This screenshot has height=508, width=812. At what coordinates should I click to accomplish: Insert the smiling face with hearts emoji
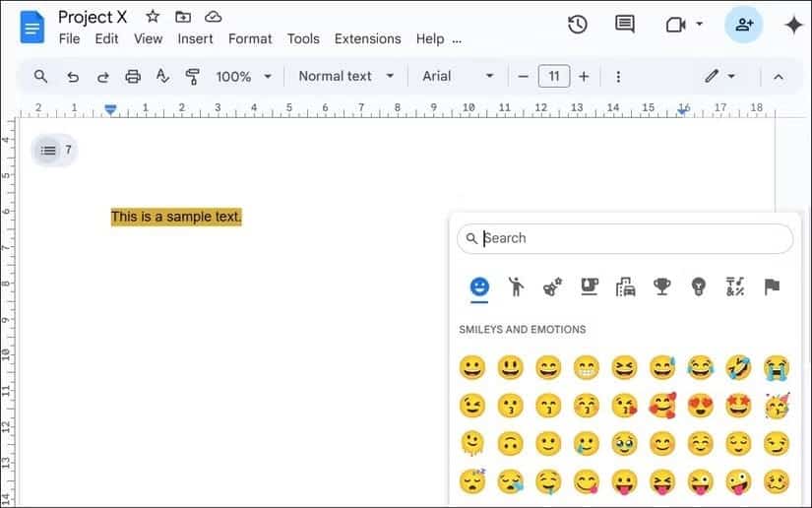(662, 406)
